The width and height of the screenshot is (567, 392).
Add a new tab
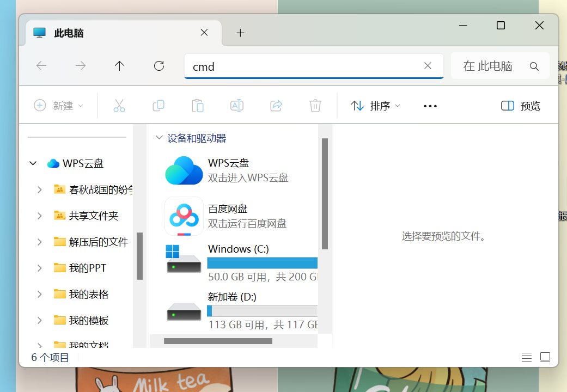(x=240, y=33)
